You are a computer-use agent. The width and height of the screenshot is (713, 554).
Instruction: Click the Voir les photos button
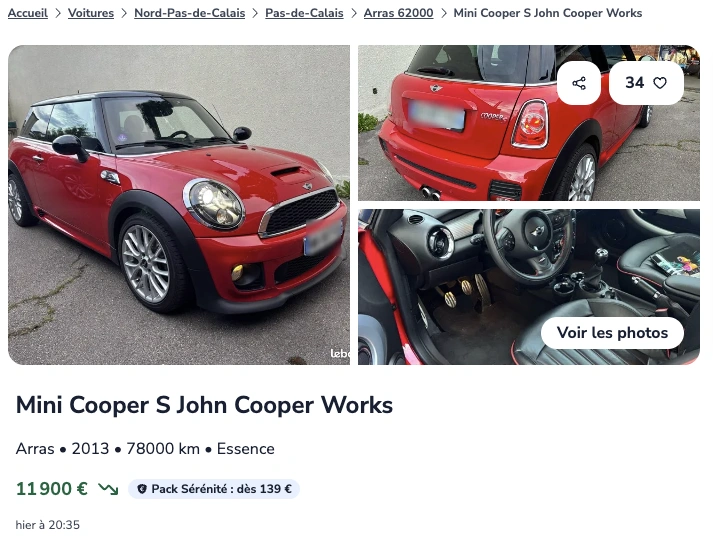click(612, 333)
